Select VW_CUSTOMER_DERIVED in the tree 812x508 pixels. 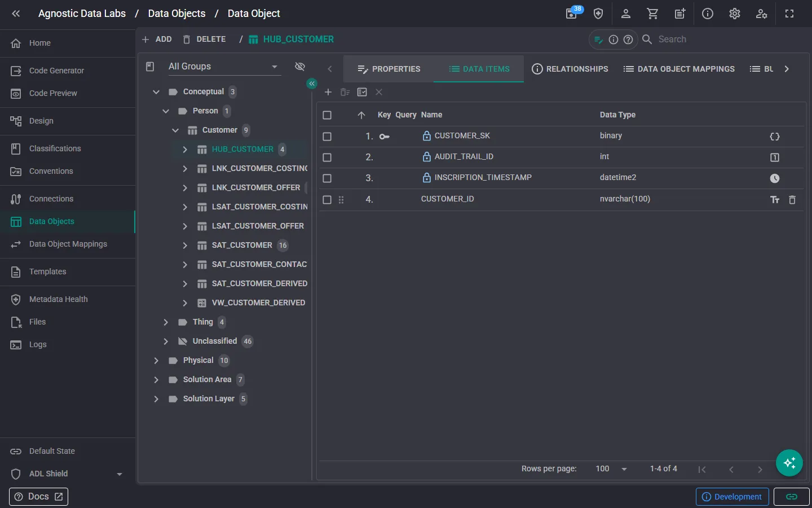(x=258, y=303)
